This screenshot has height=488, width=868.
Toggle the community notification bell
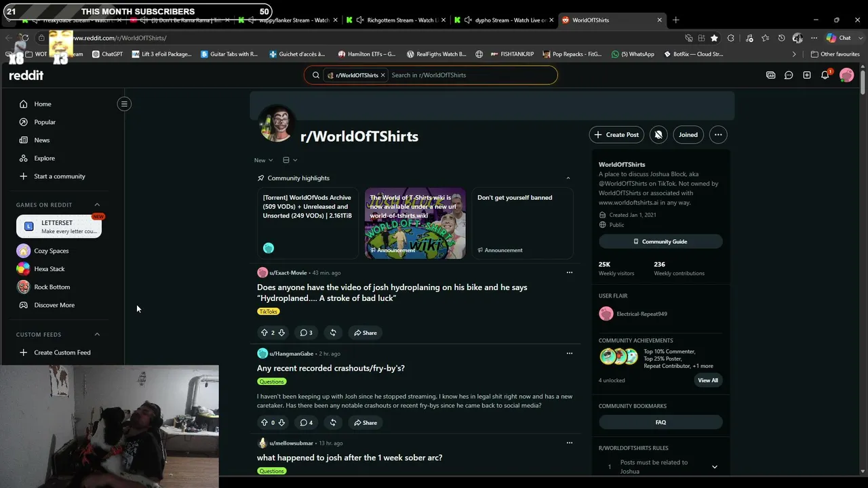(658, 135)
